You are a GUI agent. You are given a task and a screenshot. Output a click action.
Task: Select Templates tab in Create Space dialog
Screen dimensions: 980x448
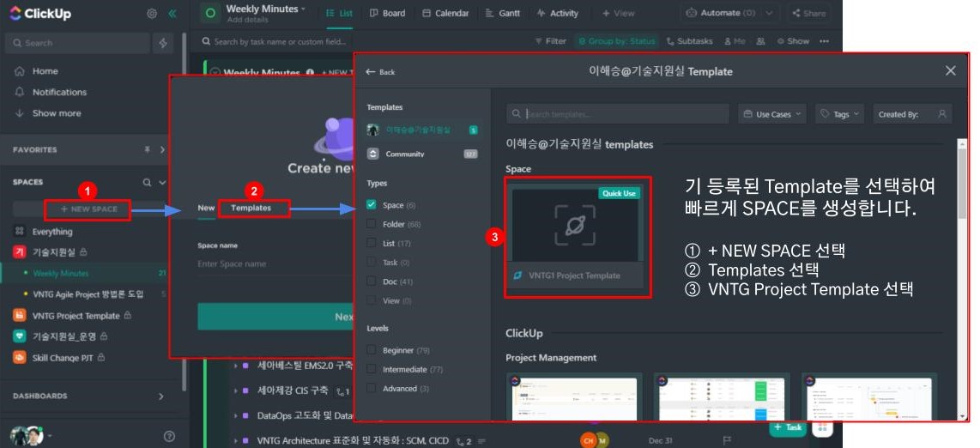click(x=251, y=208)
